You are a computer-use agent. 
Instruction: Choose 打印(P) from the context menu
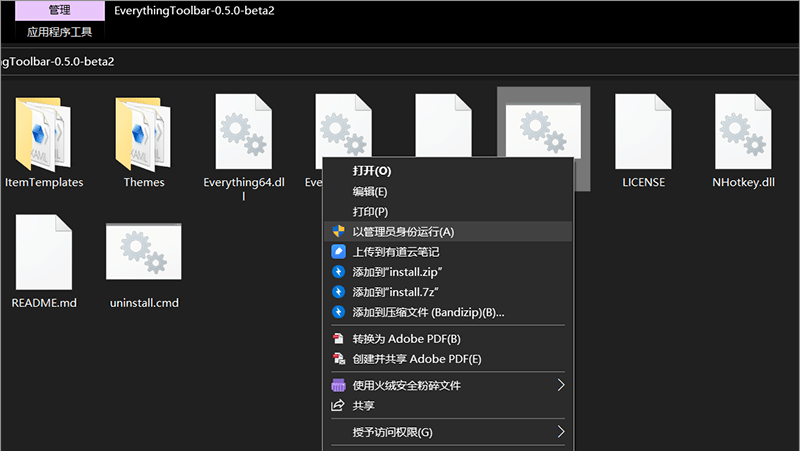(448, 211)
